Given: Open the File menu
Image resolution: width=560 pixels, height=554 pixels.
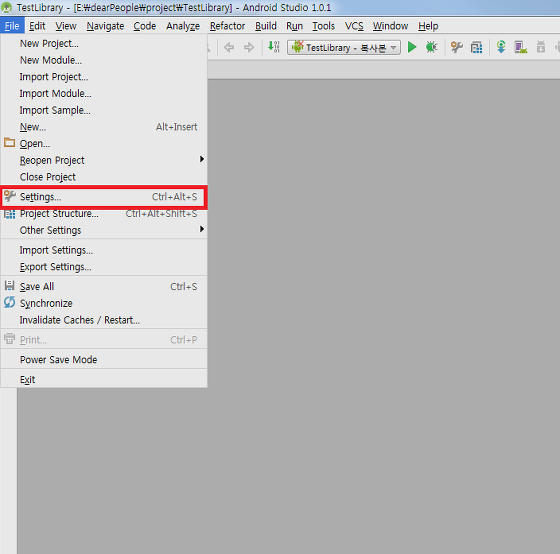Looking at the screenshot, I should pos(12,26).
